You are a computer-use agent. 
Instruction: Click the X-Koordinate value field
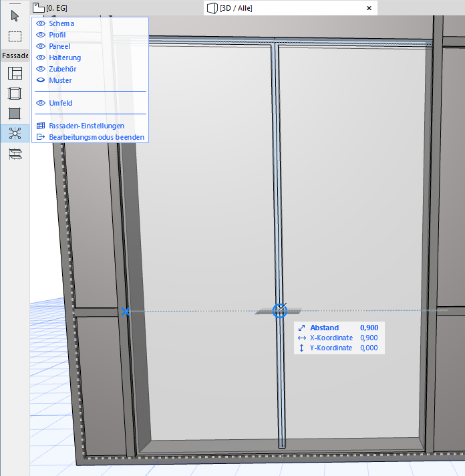coord(369,338)
